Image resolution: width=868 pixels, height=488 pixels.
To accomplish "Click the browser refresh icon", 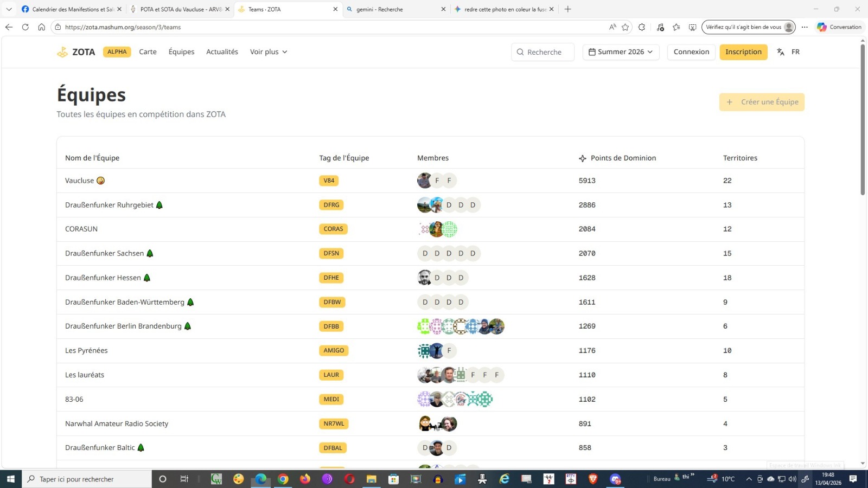I will 25,27.
